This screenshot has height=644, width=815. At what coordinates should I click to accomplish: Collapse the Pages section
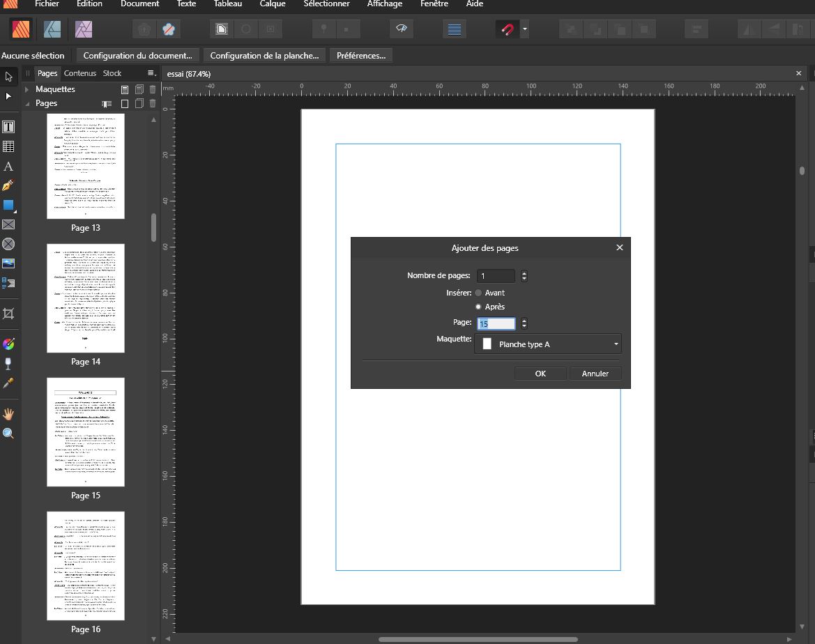coord(27,103)
